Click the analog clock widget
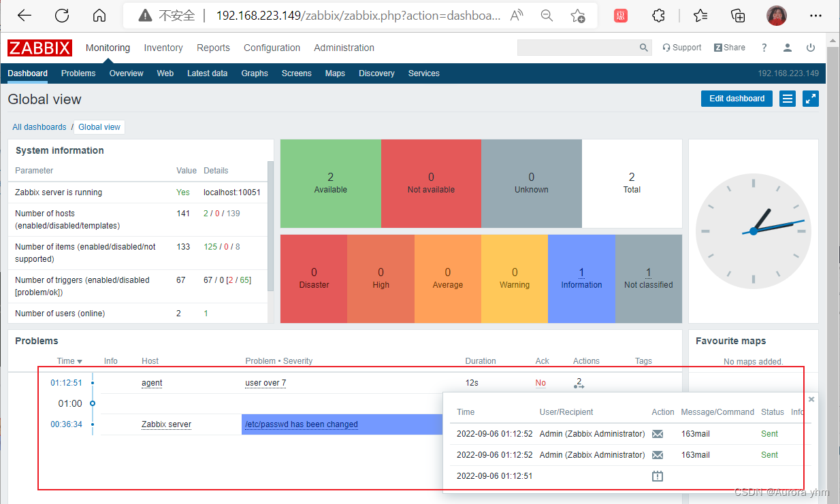Image resolution: width=840 pixels, height=504 pixels. tap(754, 231)
